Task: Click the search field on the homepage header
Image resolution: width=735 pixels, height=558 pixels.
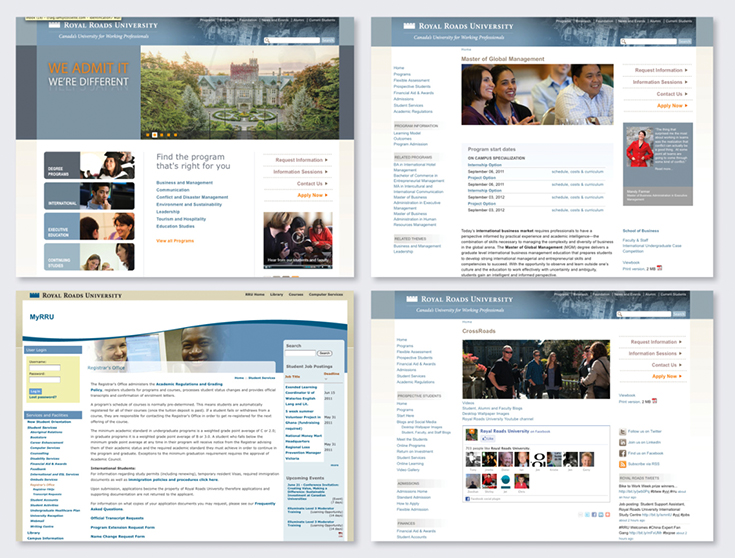Action: click(292, 40)
